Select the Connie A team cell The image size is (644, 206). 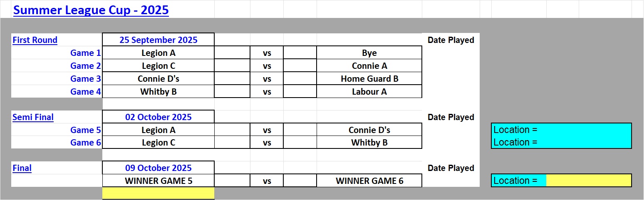pyautogui.click(x=369, y=66)
